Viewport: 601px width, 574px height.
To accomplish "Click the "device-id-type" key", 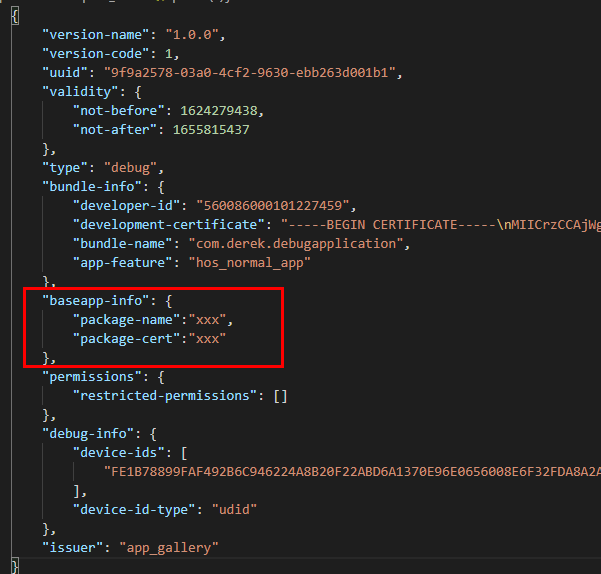I will (134, 510).
